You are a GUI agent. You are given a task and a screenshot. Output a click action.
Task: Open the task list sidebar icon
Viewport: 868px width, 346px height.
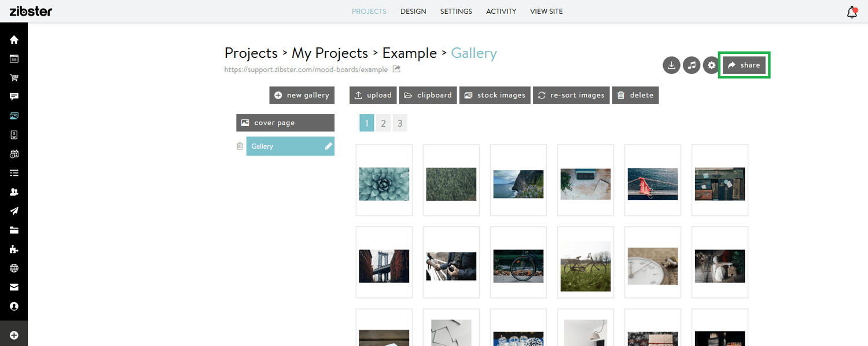(x=14, y=173)
